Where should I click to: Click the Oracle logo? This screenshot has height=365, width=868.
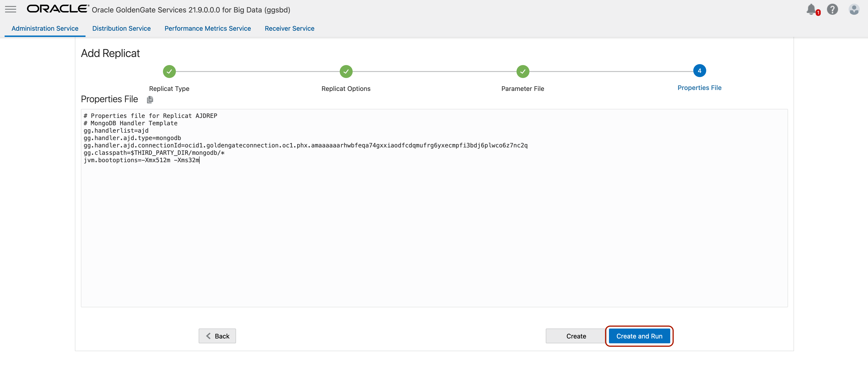pos(58,9)
